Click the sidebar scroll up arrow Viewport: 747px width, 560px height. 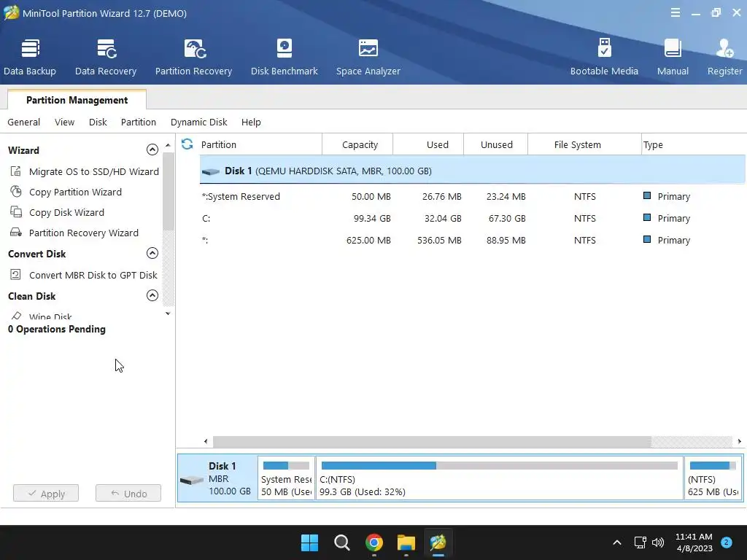click(x=168, y=145)
